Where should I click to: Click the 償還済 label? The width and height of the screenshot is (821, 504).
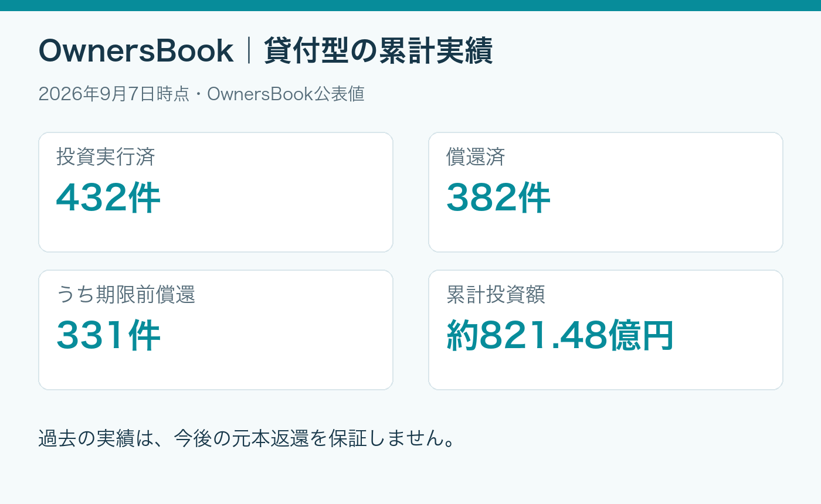tap(476, 156)
